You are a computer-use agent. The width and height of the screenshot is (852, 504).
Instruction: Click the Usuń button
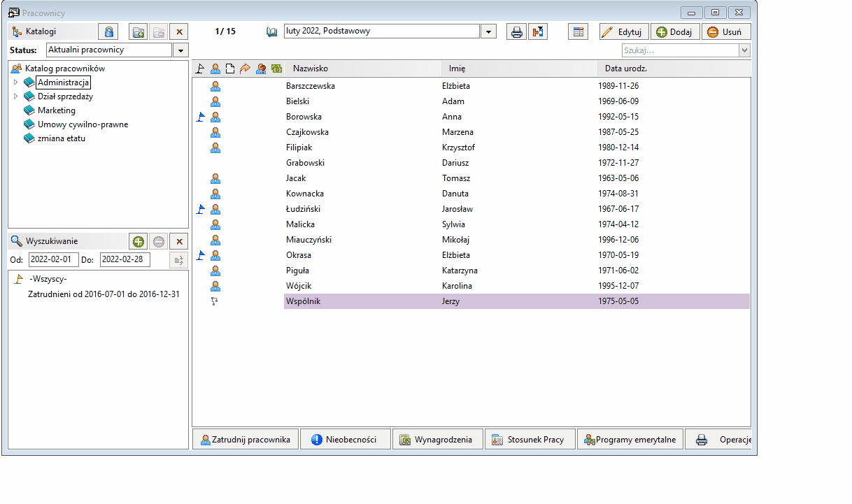[x=726, y=31]
